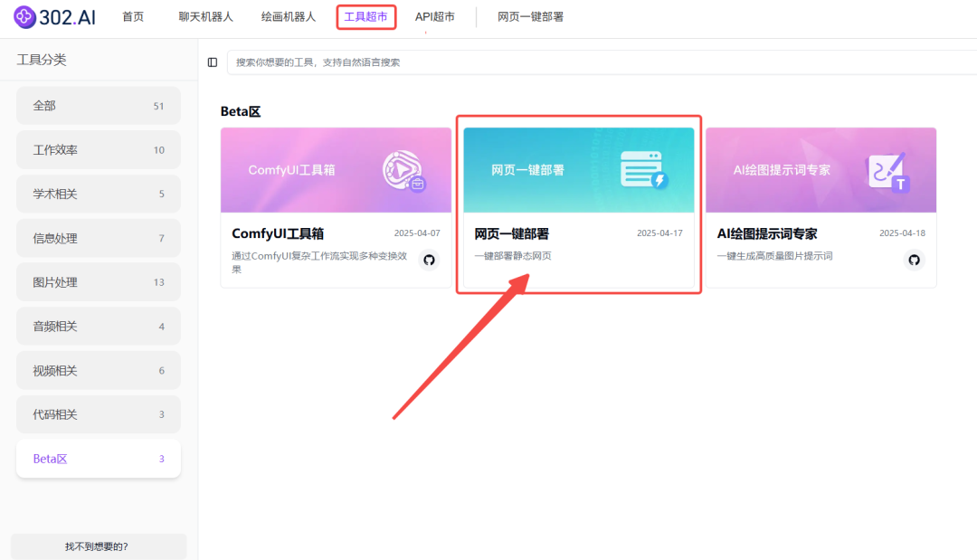
Task: Select the 学术相关 category
Action: pyautogui.click(x=99, y=194)
